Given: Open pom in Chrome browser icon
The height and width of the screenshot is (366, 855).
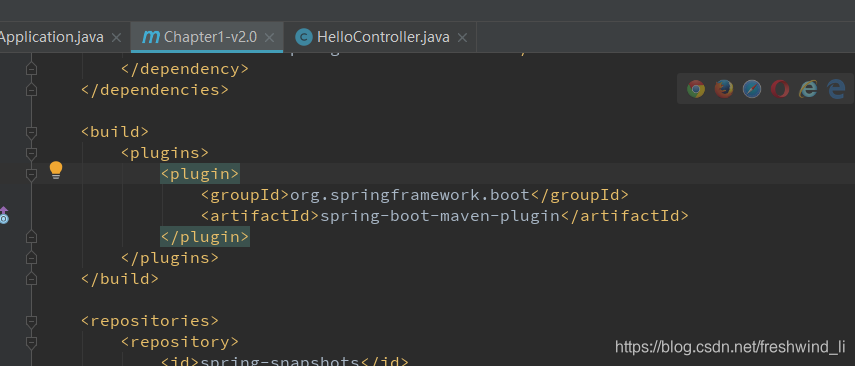Looking at the screenshot, I should pos(696,88).
